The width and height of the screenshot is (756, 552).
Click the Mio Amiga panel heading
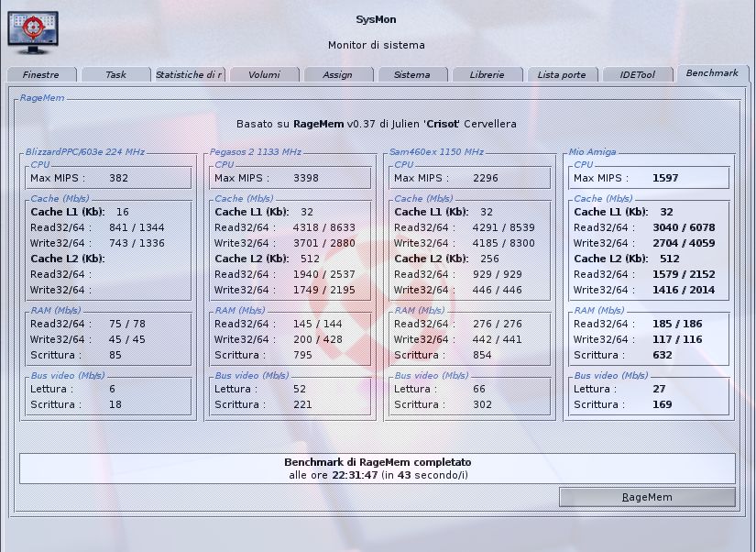(592, 152)
